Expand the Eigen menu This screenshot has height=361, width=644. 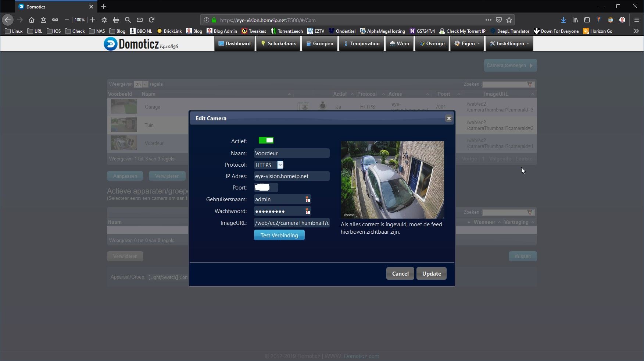coord(468,43)
